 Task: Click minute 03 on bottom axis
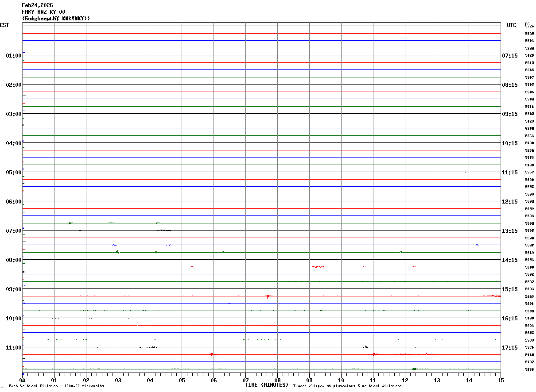[x=118, y=380]
